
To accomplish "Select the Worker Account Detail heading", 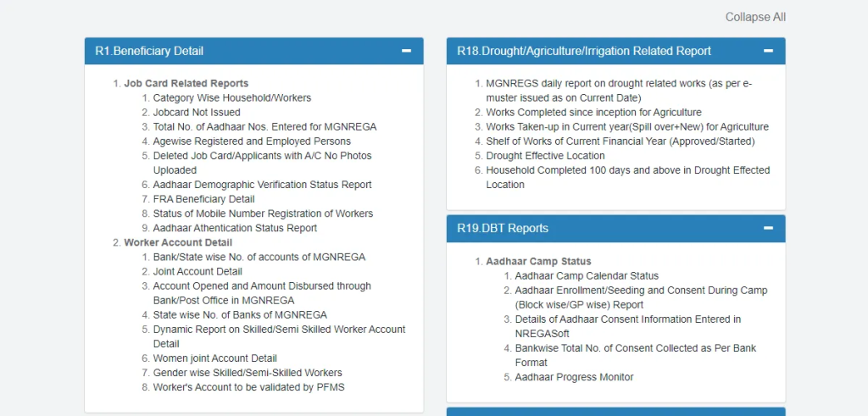I will 178,242.
